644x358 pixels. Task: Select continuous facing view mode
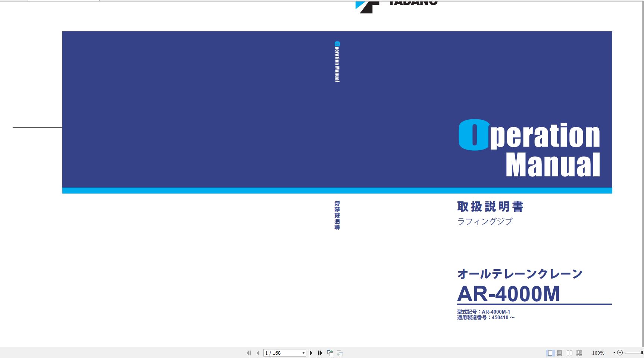click(x=579, y=353)
